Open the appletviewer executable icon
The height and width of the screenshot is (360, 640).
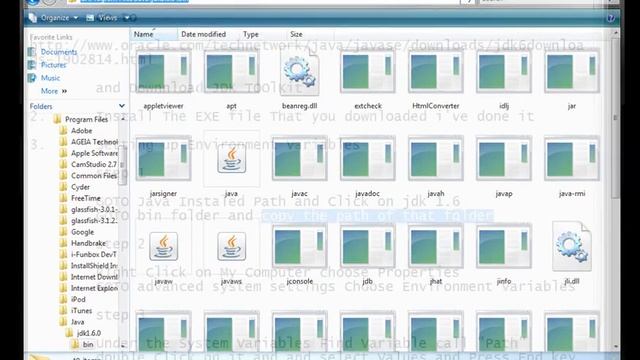click(163, 72)
